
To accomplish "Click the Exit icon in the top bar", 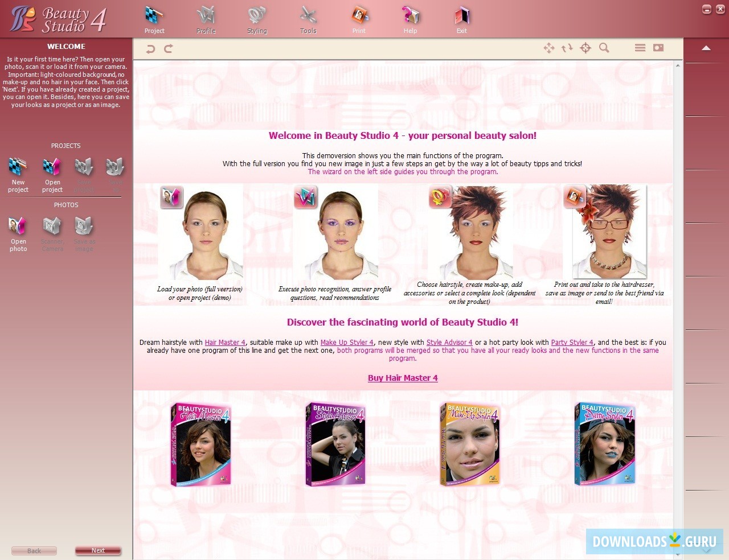I will pos(461,19).
